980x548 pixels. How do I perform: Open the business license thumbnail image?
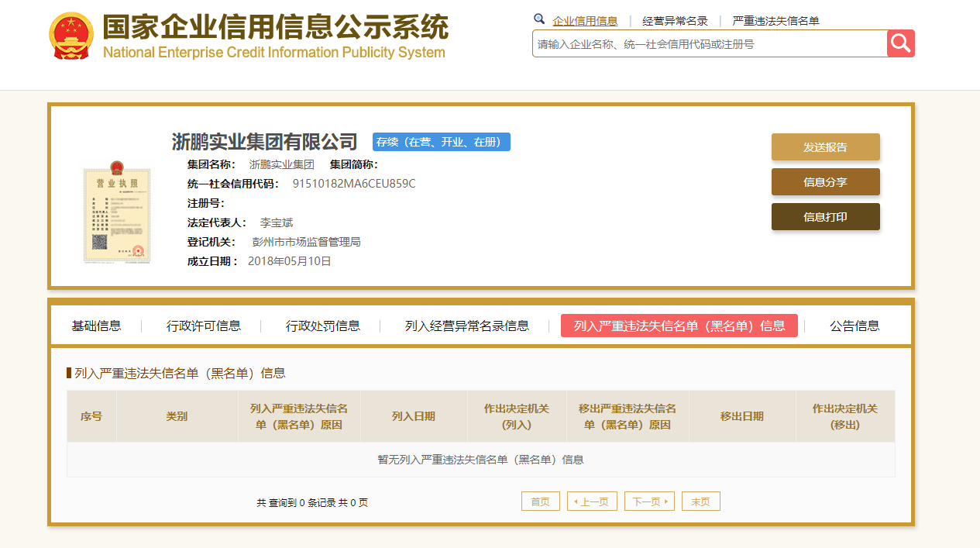(x=115, y=211)
